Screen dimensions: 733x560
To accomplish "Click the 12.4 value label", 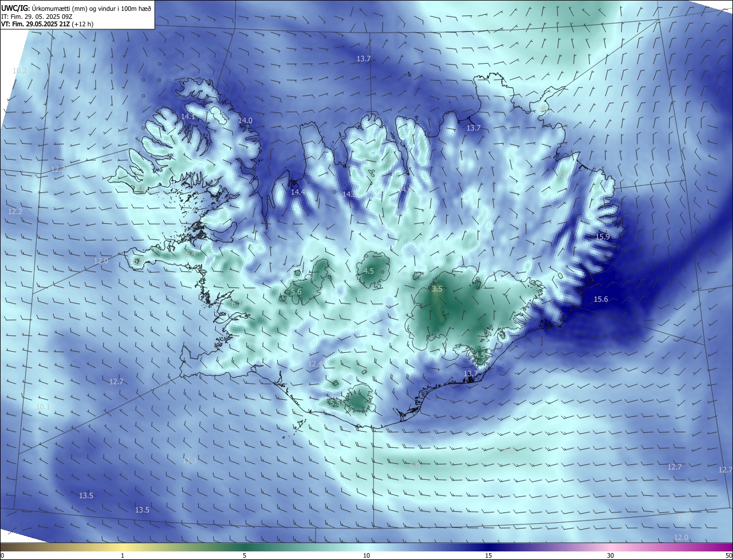I will click(316, 364).
